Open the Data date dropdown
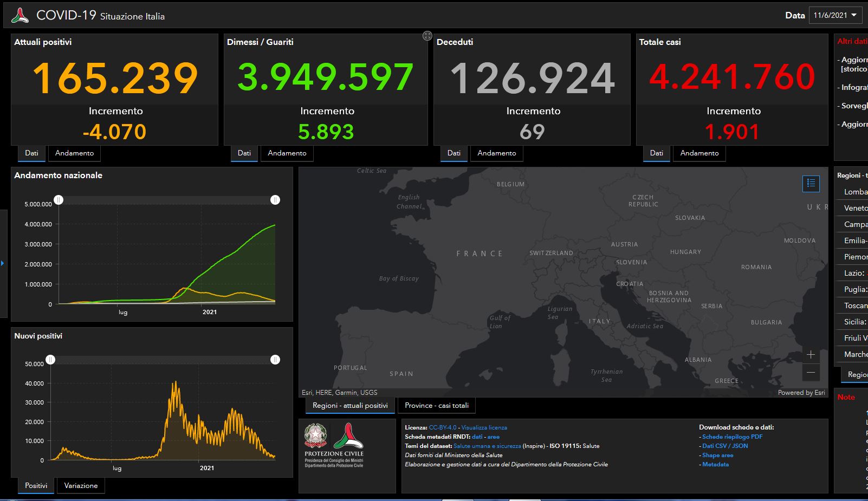 835,15
